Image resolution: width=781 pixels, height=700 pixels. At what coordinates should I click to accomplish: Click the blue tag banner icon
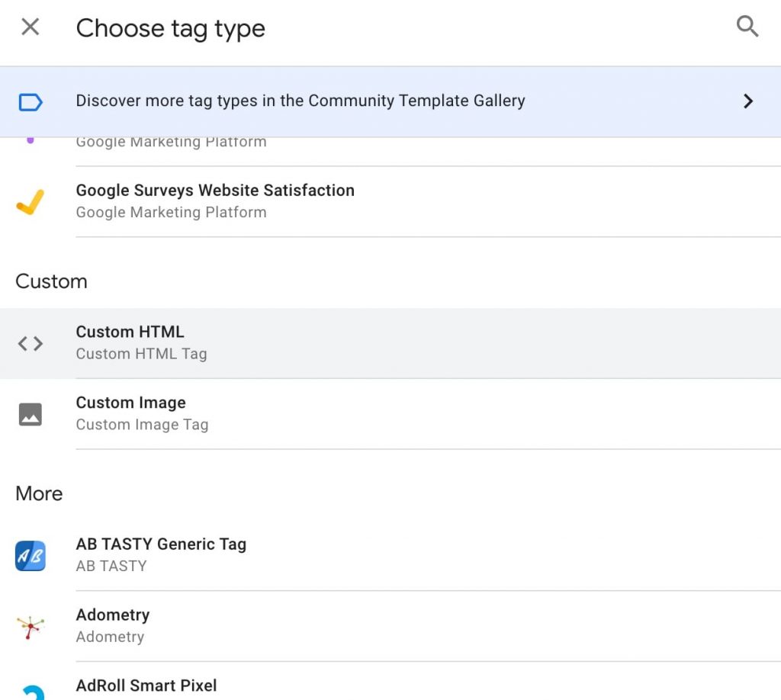tap(29, 101)
